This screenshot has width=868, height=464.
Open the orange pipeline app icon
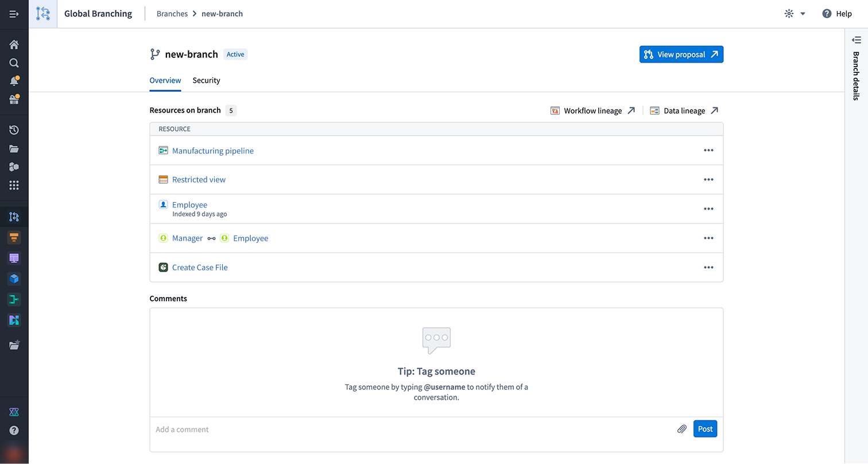14,237
